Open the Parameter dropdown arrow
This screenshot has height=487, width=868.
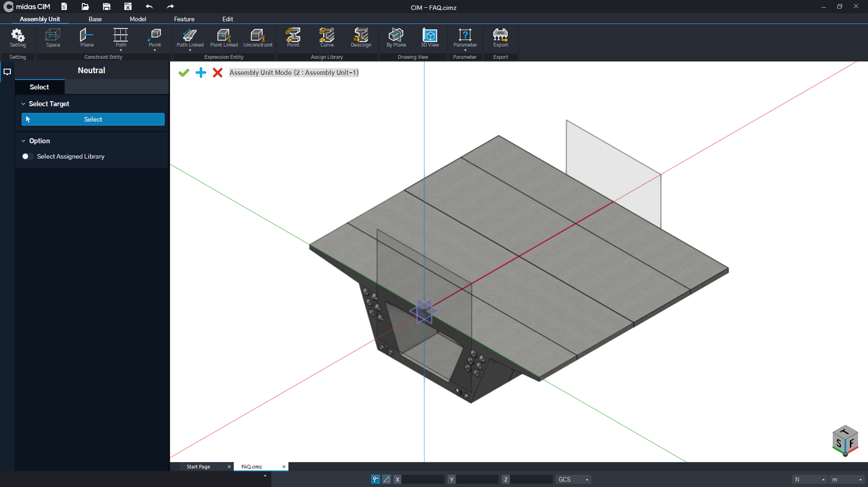point(465,50)
